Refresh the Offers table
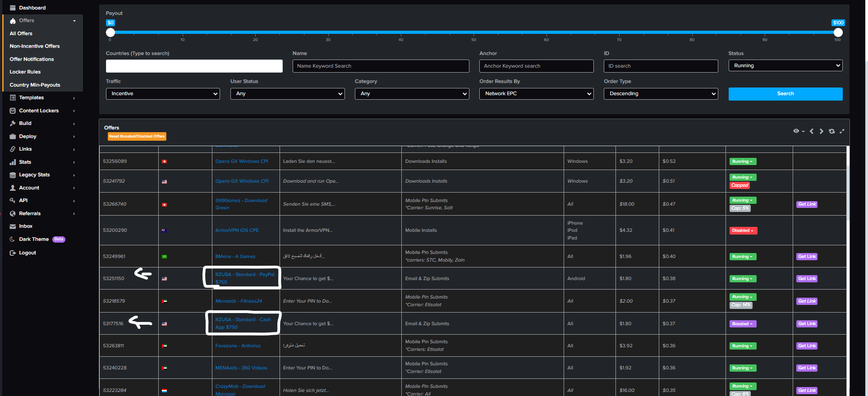Image resolution: width=868 pixels, height=396 pixels. coord(831,131)
